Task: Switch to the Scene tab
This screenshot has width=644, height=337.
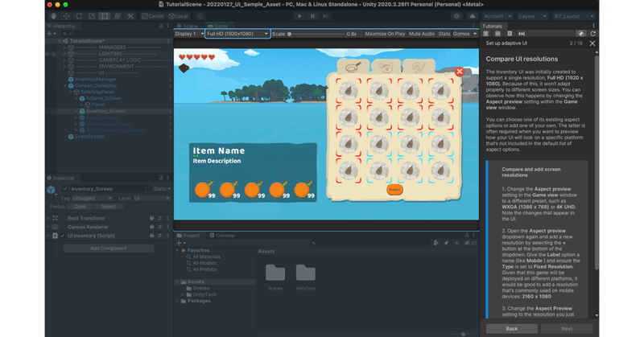Action: [x=188, y=26]
